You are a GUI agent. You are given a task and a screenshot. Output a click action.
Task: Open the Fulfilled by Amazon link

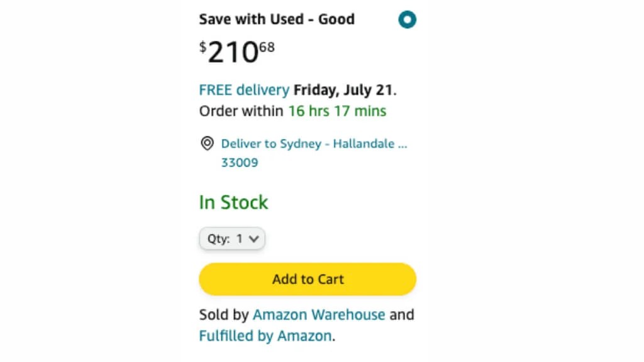pyautogui.click(x=264, y=336)
